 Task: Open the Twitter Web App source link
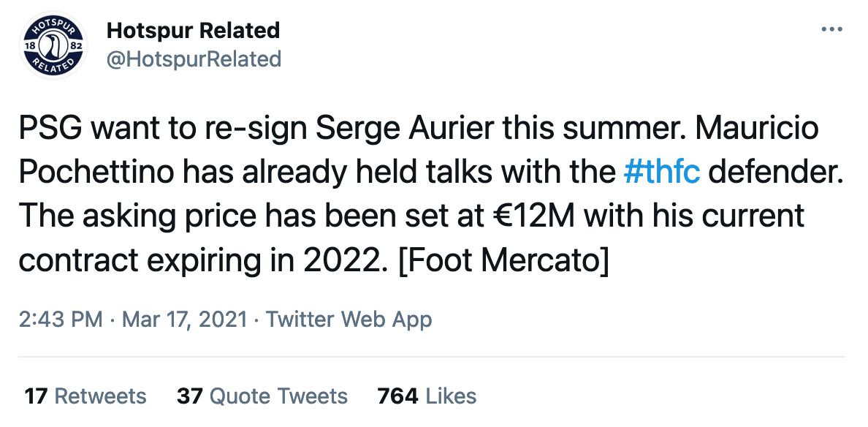point(349,320)
